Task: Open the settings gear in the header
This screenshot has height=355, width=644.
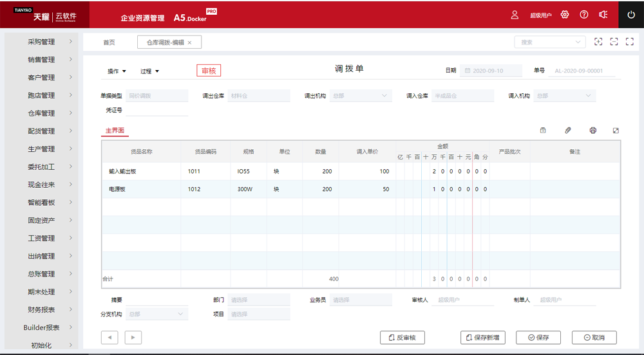Action: pyautogui.click(x=565, y=15)
